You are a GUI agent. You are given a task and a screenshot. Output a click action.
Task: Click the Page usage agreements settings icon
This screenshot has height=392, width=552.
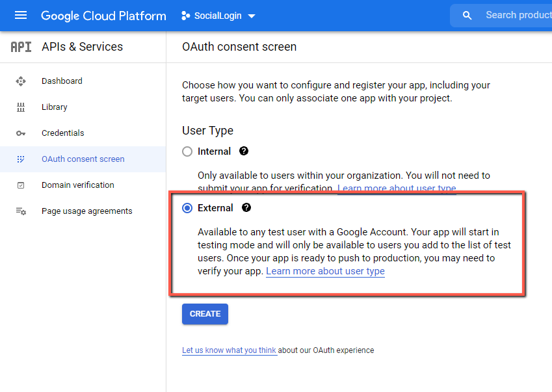click(x=21, y=211)
